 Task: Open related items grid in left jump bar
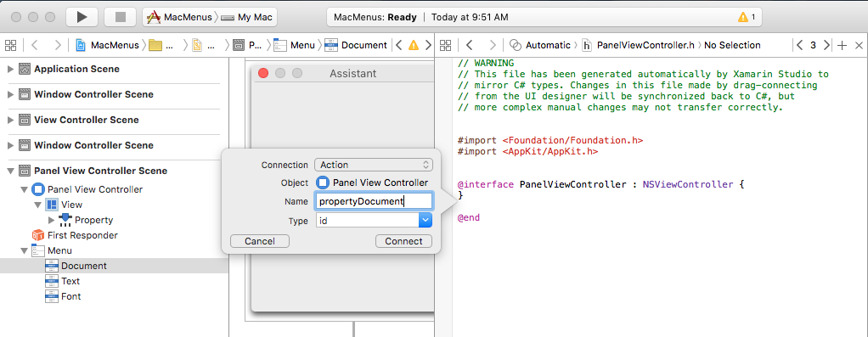click(x=10, y=45)
